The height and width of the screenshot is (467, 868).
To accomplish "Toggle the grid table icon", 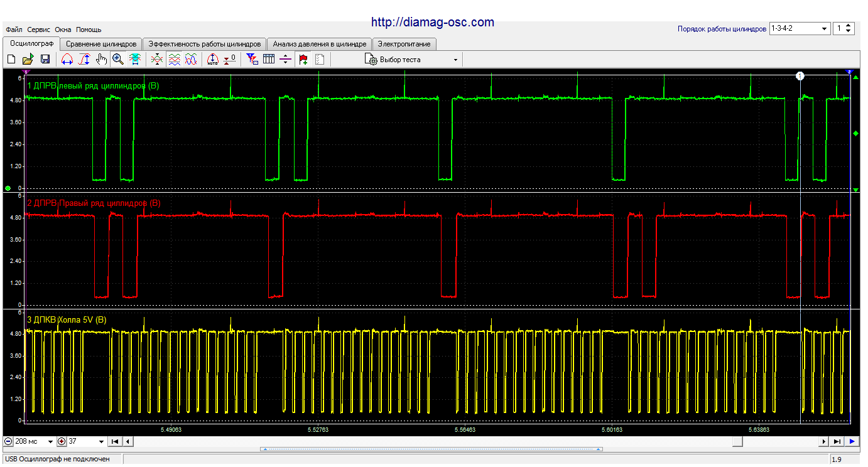I will tap(269, 60).
